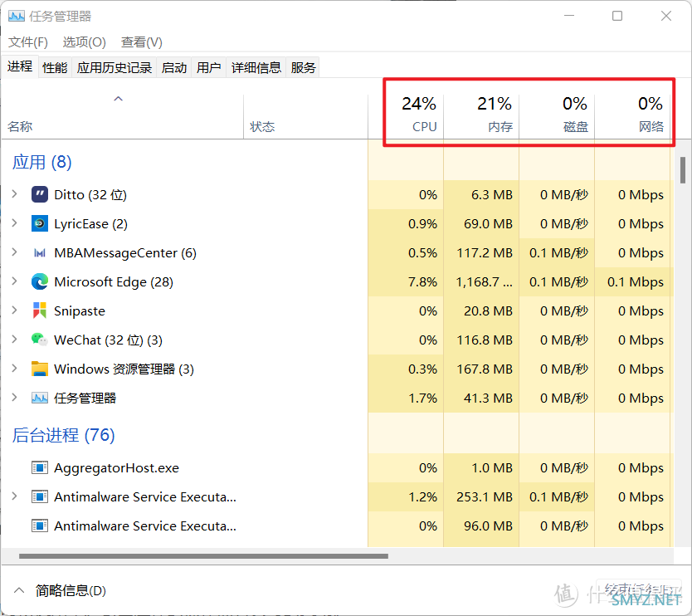The height and width of the screenshot is (616, 692).
Task: Click the WeChat app icon
Action: (40, 340)
